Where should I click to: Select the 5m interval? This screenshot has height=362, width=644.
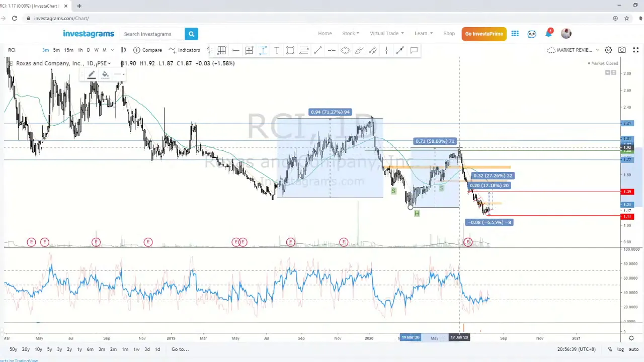tap(56, 50)
